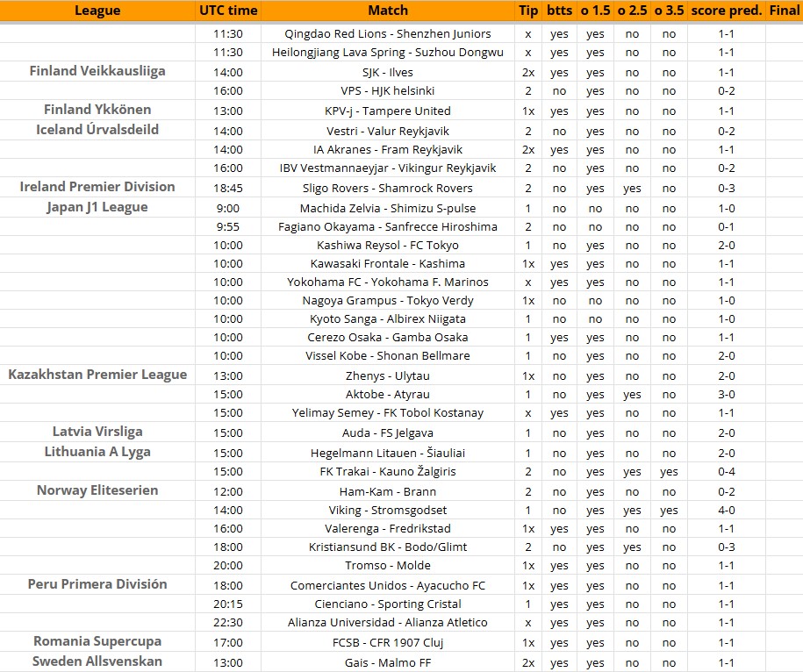
Task: Select Iceland Úrvalsdeild league label
Action: pos(97,130)
